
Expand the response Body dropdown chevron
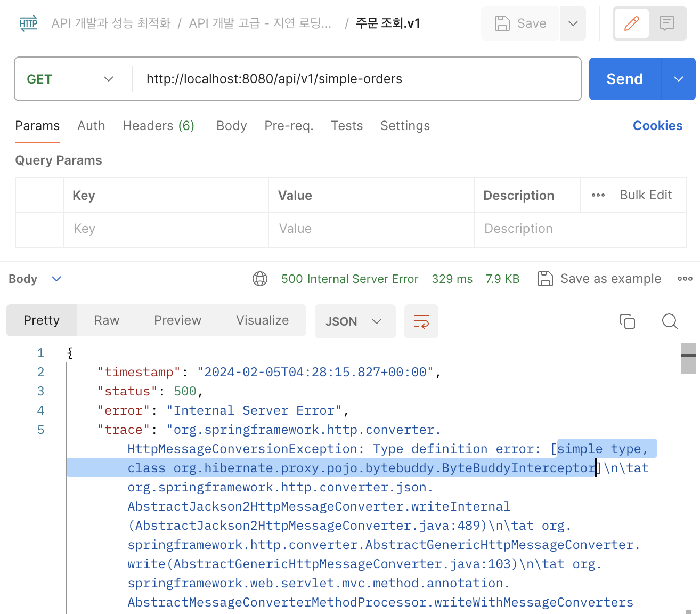pos(56,279)
